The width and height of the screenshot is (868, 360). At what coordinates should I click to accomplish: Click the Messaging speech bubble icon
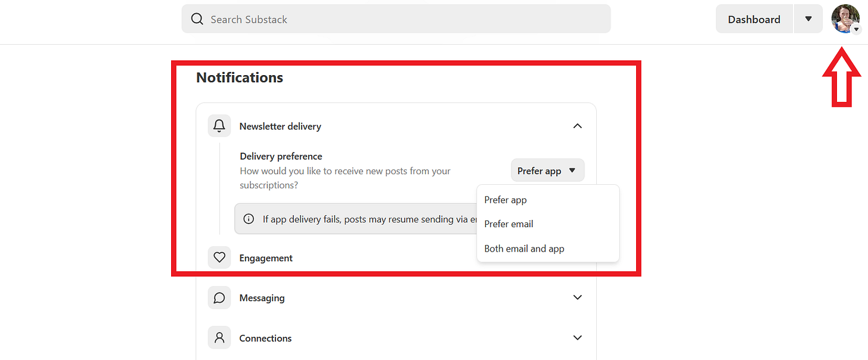tap(219, 297)
